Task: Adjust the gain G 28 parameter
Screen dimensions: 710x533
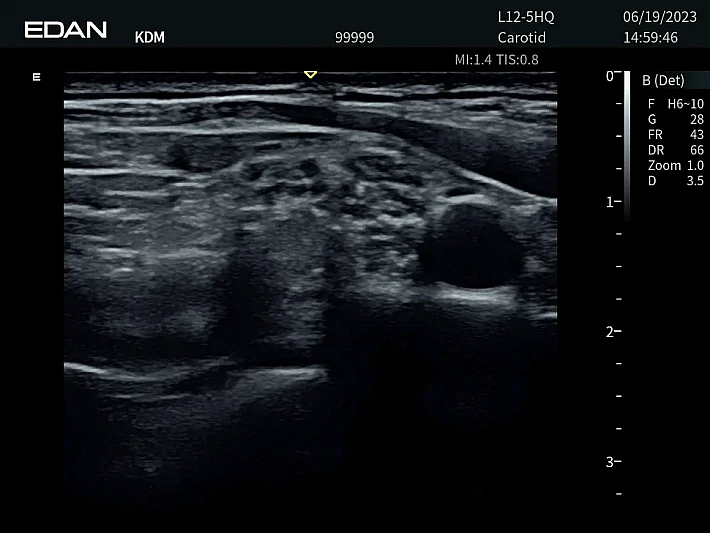Action: (675, 119)
